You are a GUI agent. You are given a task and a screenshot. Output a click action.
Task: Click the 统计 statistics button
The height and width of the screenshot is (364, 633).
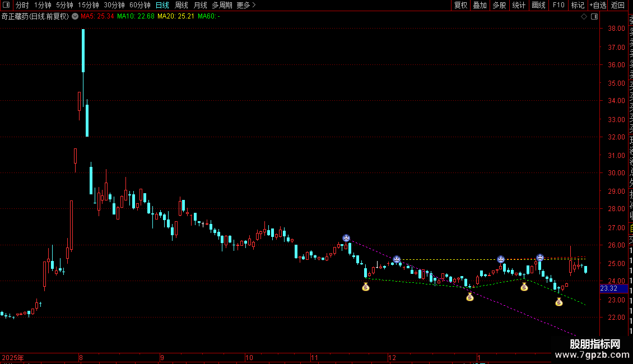click(519, 5)
